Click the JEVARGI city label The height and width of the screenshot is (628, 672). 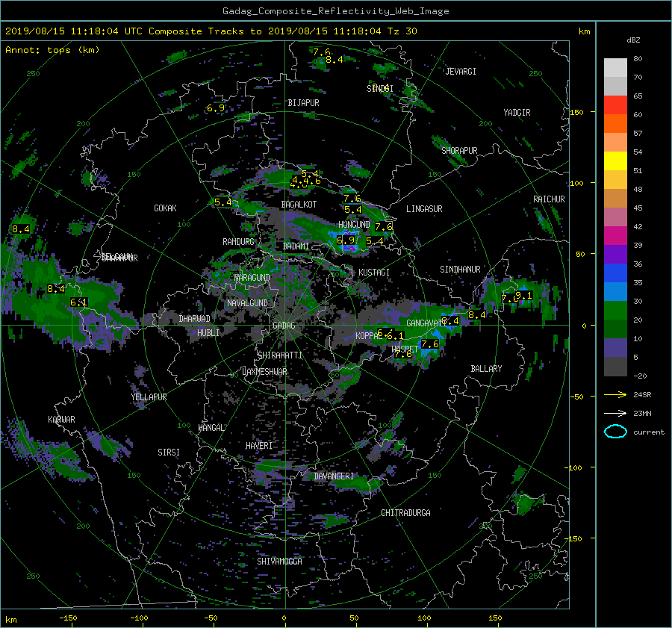[461, 72]
